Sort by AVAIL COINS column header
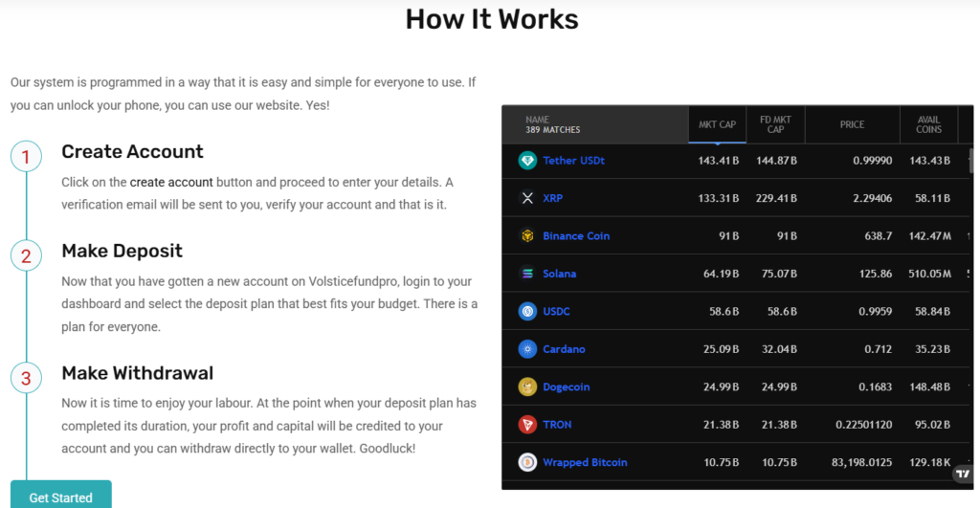 click(x=928, y=124)
